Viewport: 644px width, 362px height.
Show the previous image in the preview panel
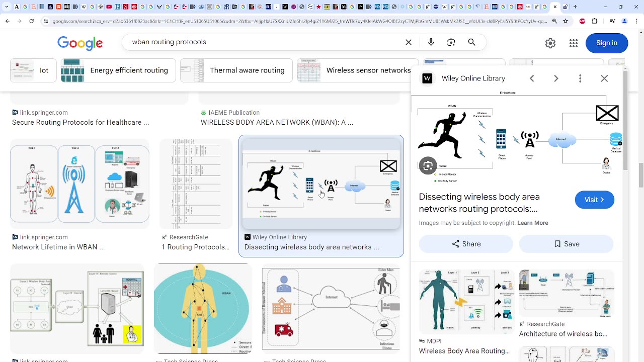(532, 78)
